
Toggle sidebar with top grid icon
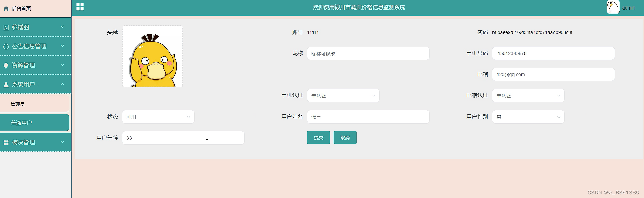[80, 7]
